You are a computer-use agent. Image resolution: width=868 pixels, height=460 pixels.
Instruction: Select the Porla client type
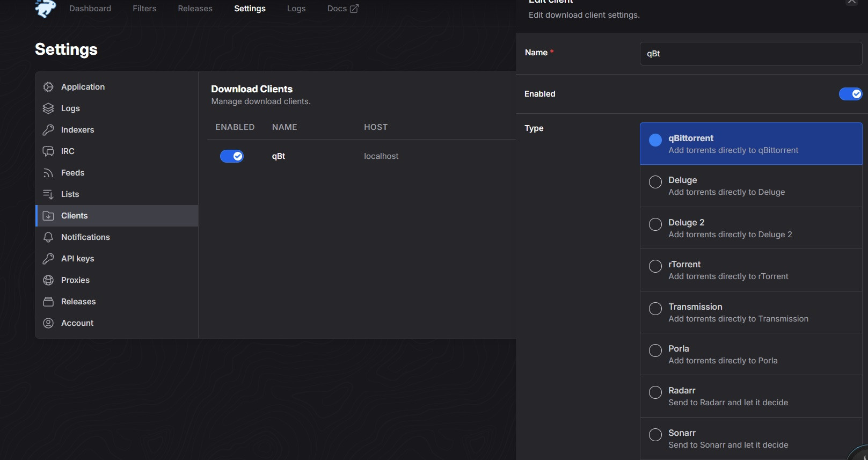[751, 354]
